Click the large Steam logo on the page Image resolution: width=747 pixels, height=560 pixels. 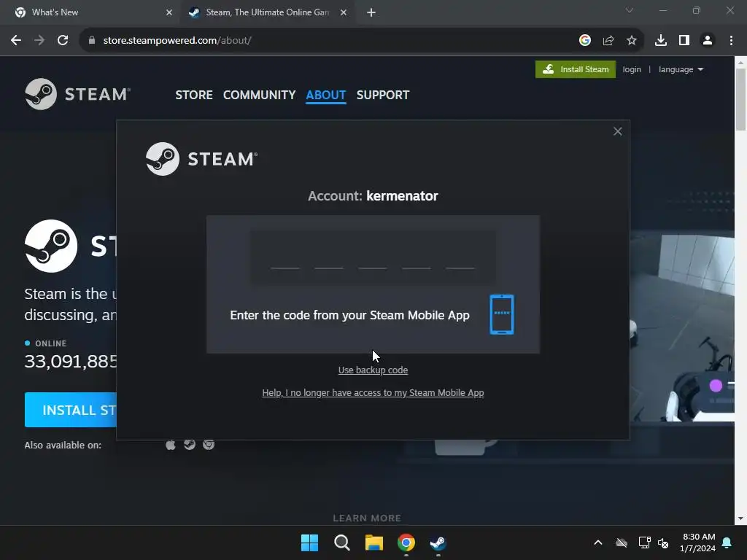(51, 246)
